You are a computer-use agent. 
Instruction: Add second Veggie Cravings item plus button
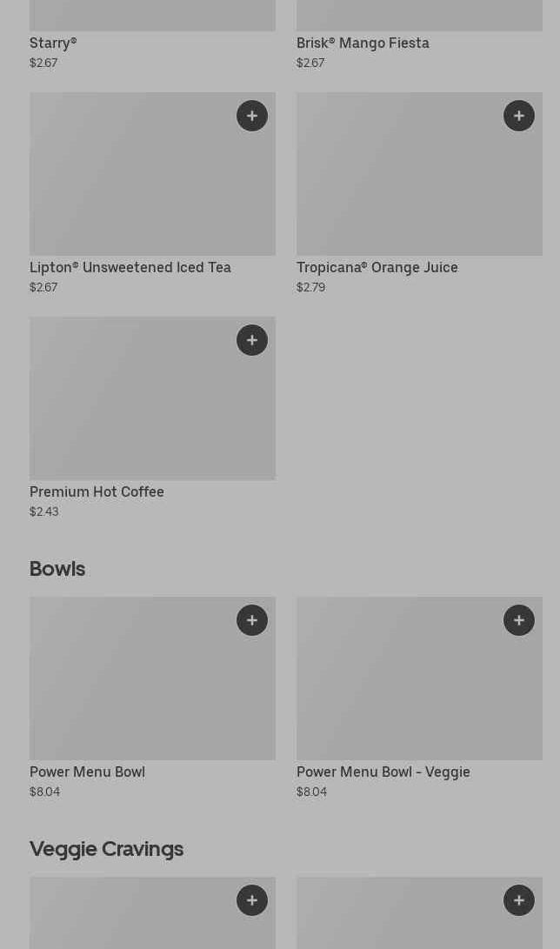(x=519, y=900)
